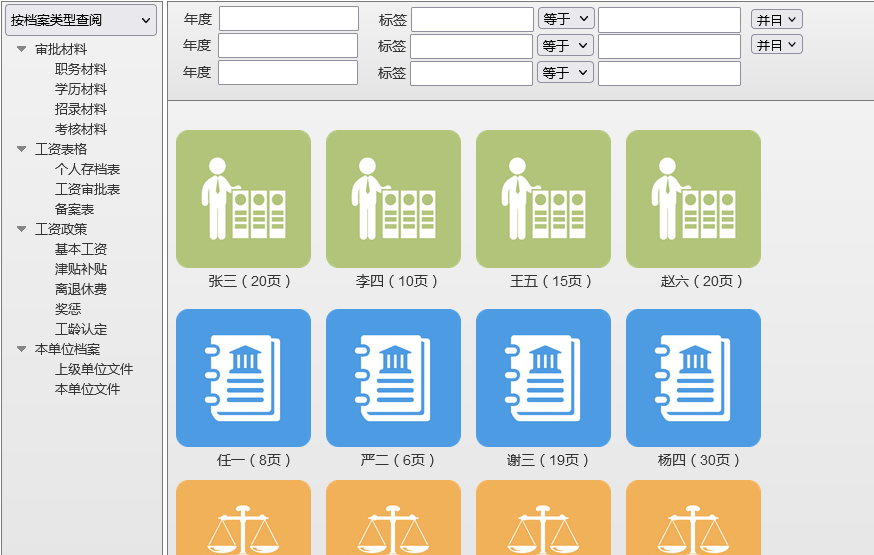Open 谢三 blue document file

click(543, 378)
